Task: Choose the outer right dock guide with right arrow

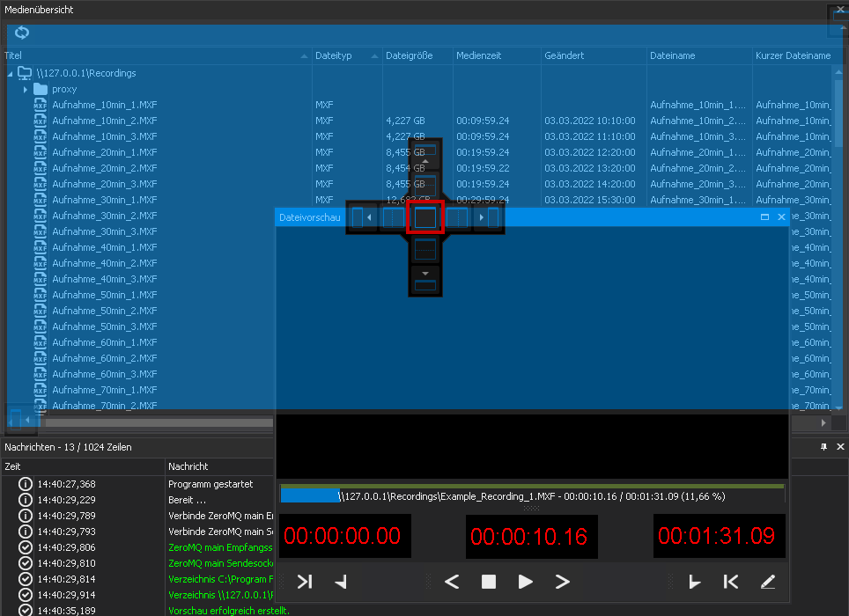Action: [489, 217]
